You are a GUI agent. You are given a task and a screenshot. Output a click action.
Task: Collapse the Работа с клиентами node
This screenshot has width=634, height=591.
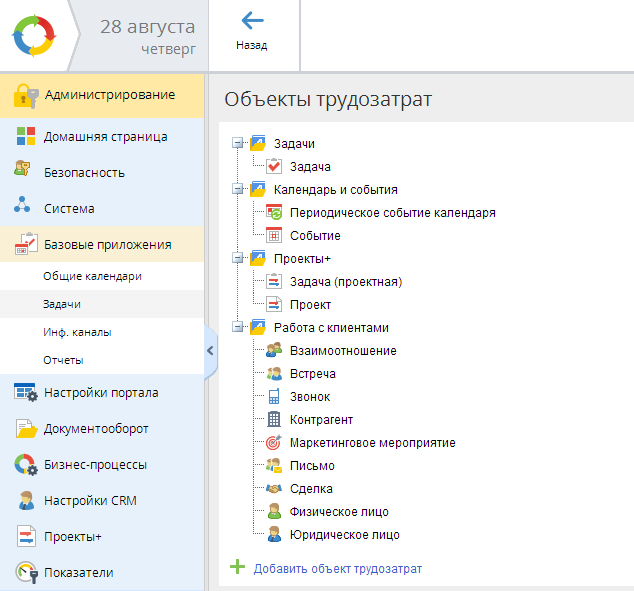click(x=237, y=328)
